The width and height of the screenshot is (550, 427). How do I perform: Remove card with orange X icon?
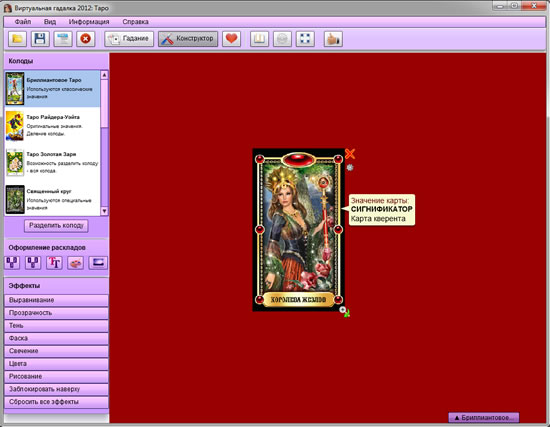click(x=350, y=154)
